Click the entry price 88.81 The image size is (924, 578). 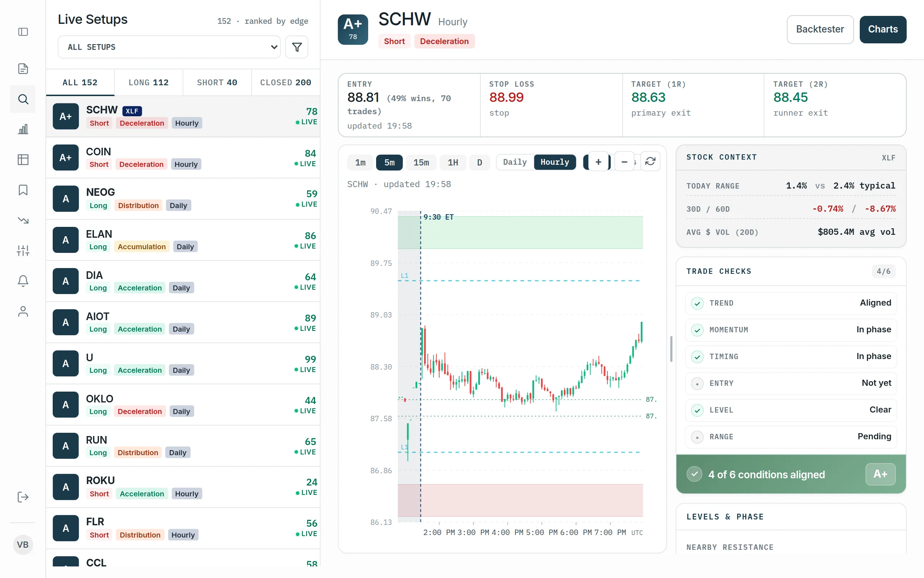[363, 98]
